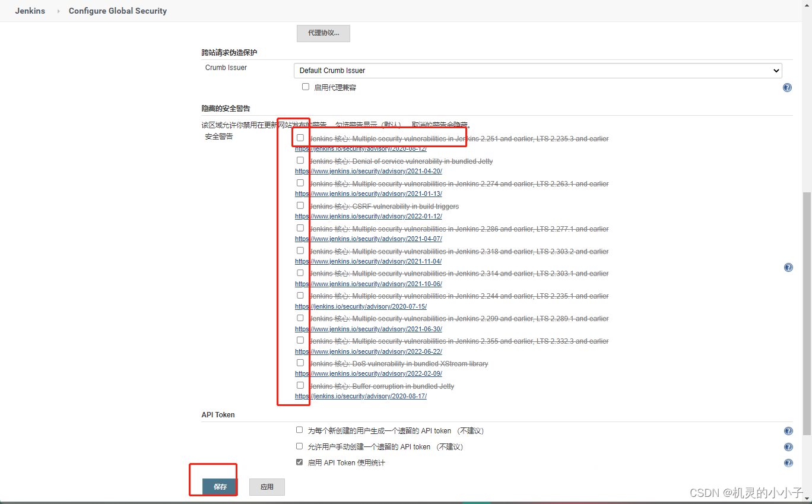Viewport: 812px width, 504px height.
Task: Check warning for Jenkins 2.251 and earlier
Action: [x=300, y=138]
